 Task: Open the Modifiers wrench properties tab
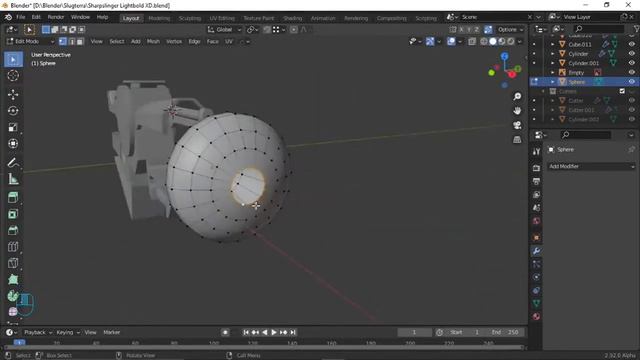coord(536,251)
